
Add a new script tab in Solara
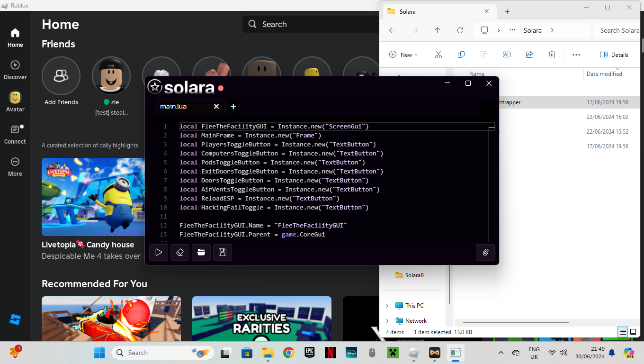click(233, 107)
